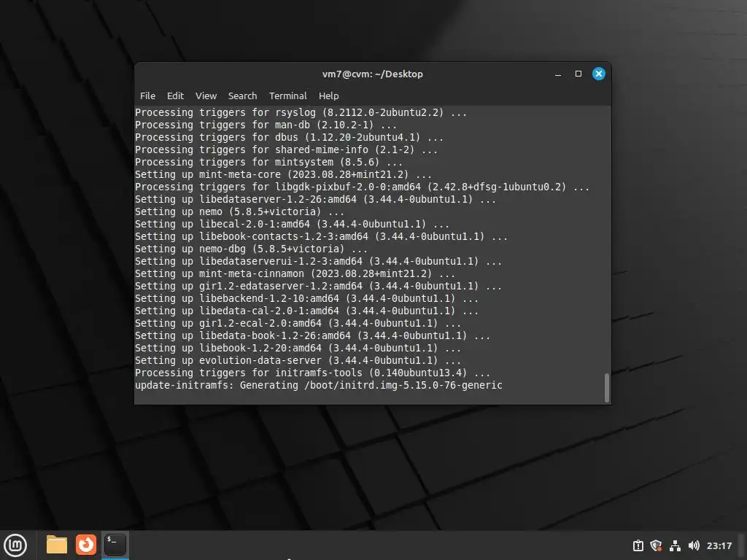Open the Edit menu in Terminal
Viewport: 747px width, 560px height.
[175, 96]
